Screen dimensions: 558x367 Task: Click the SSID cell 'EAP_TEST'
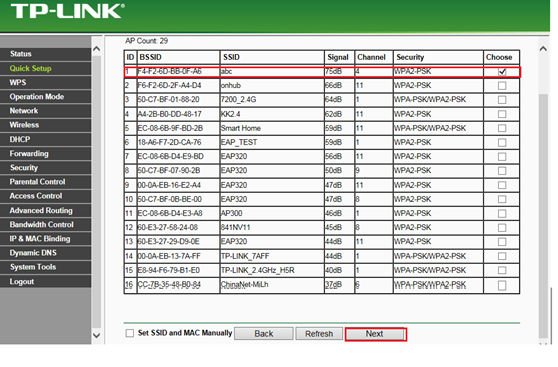point(239,142)
